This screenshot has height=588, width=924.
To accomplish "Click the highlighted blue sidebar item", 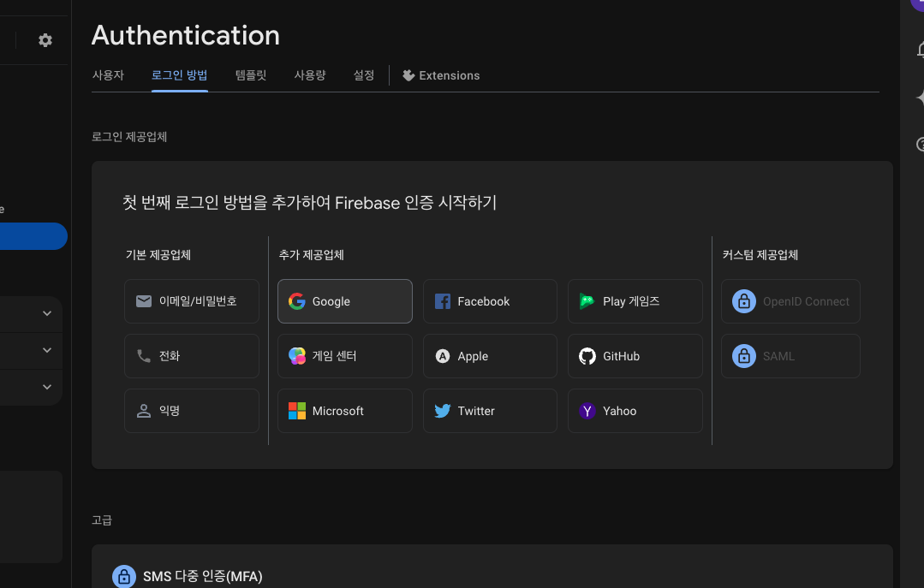I will (33, 236).
